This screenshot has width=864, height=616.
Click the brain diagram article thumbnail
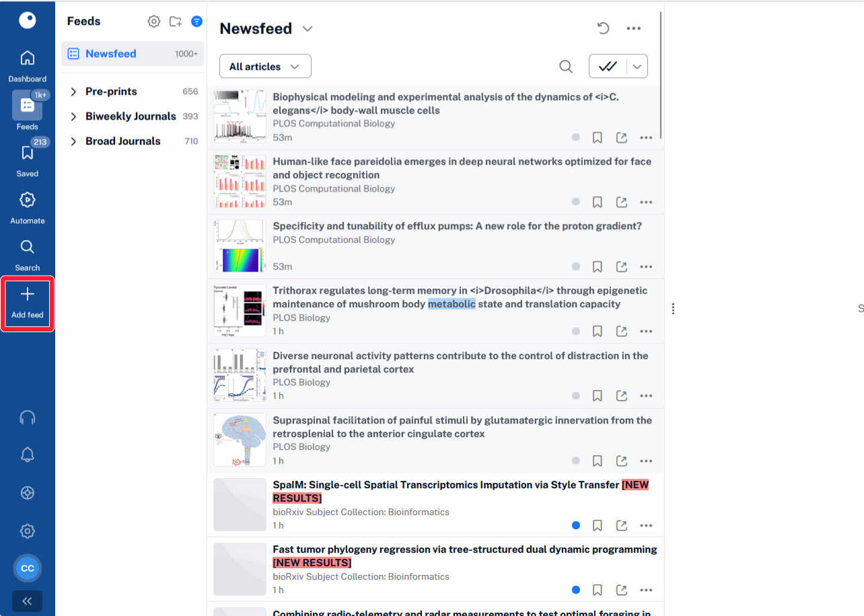tap(240, 440)
